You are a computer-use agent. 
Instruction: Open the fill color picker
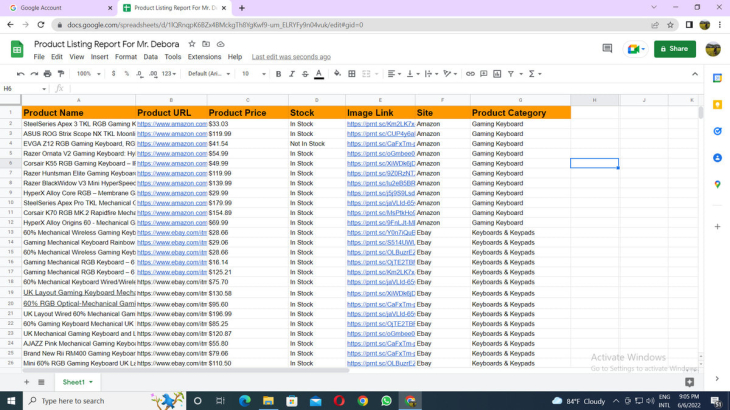pyautogui.click(x=337, y=74)
